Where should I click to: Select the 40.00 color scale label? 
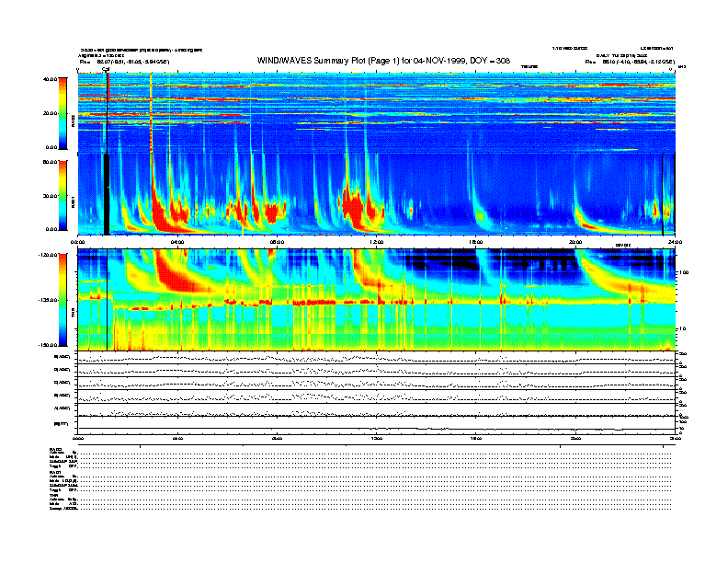[51, 79]
